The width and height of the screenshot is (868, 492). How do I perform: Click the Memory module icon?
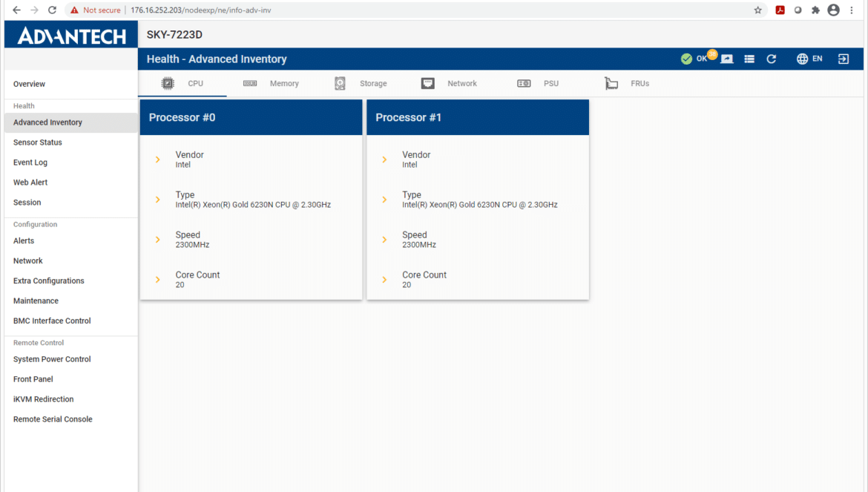(x=250, y=84)
